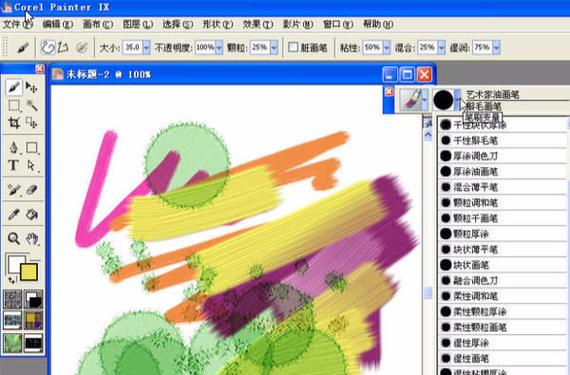Open the 画布 menu
The width and height of the screenshot is (570, 375).
tap(97, 24)
